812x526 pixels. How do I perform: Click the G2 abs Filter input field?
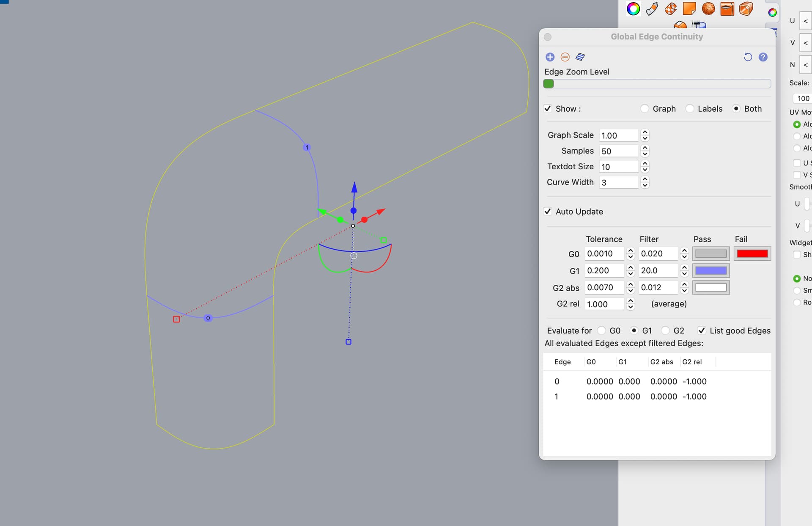tap(658, 287)
